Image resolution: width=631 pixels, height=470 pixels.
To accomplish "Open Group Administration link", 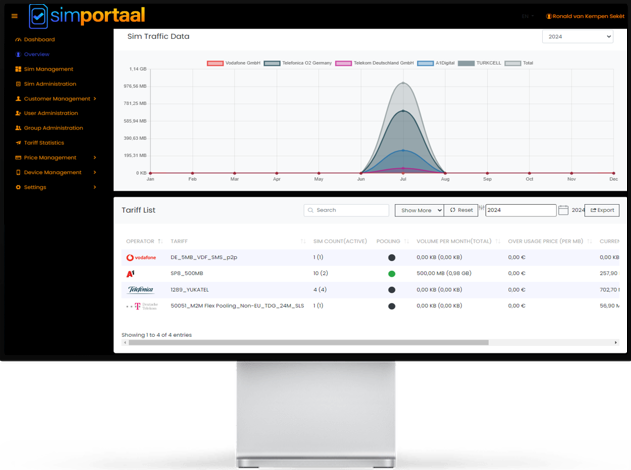I will click(x=54, y=128).
